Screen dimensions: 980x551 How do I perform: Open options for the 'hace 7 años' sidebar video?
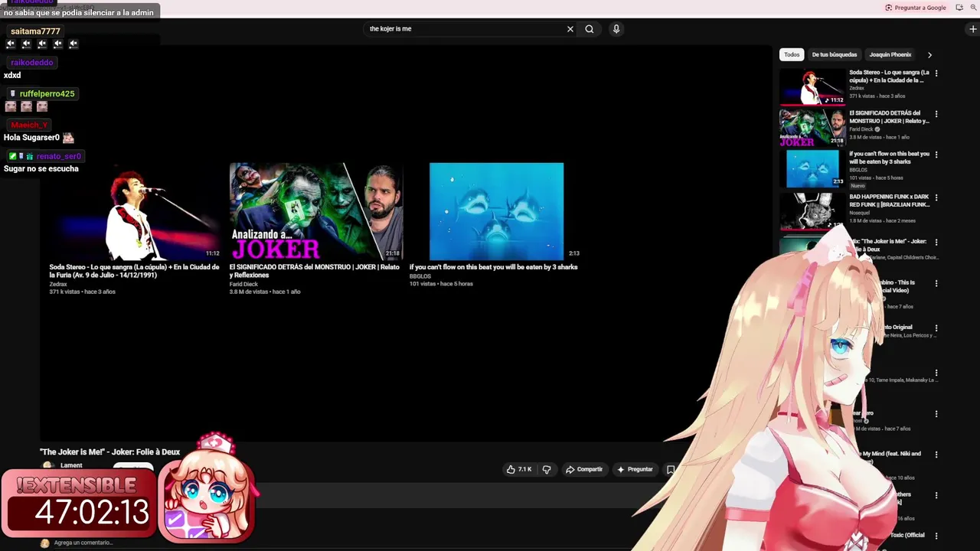click(936, 414)
